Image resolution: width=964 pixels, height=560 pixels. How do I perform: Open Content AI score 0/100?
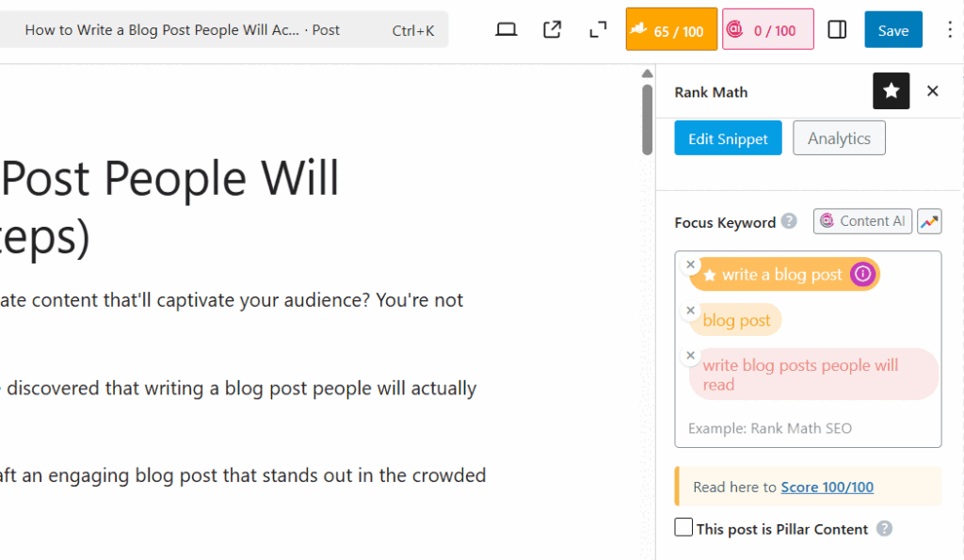point(768,29)
